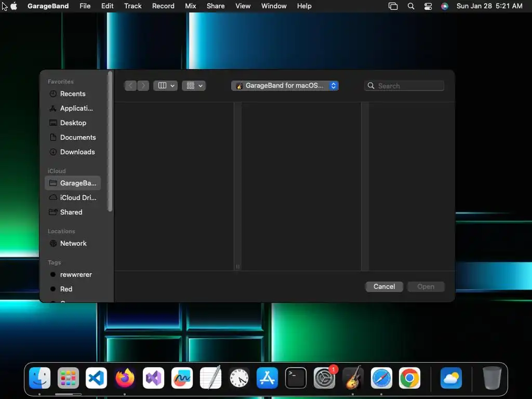
Task: Click the sidebar scrollbar
Action: pyautogui.click(x=110, y=141)
